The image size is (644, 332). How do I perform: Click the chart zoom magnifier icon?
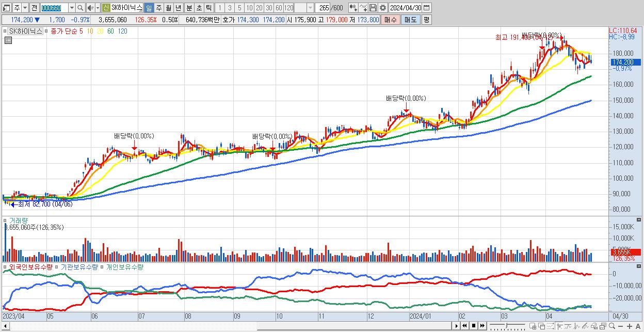point(611,326)
